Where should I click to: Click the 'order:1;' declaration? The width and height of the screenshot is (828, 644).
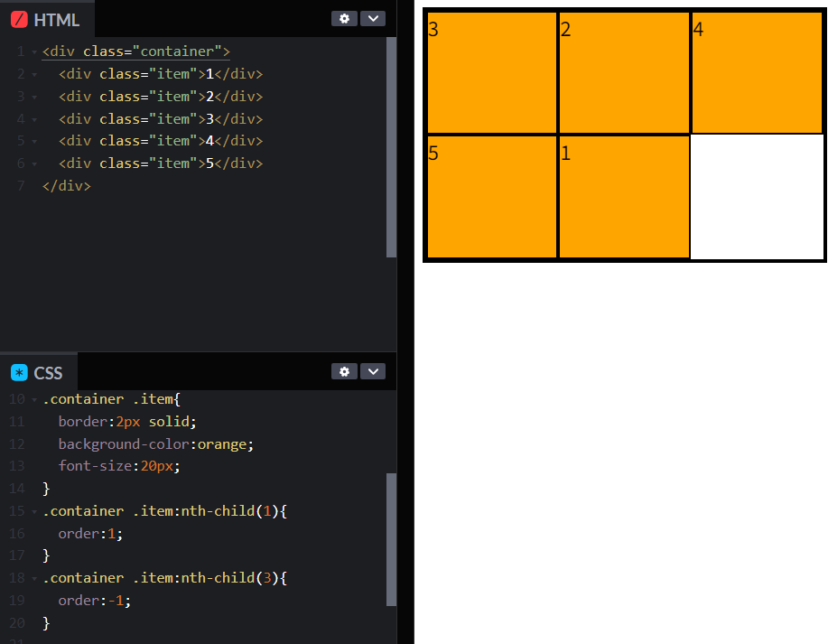coord(90,534)
